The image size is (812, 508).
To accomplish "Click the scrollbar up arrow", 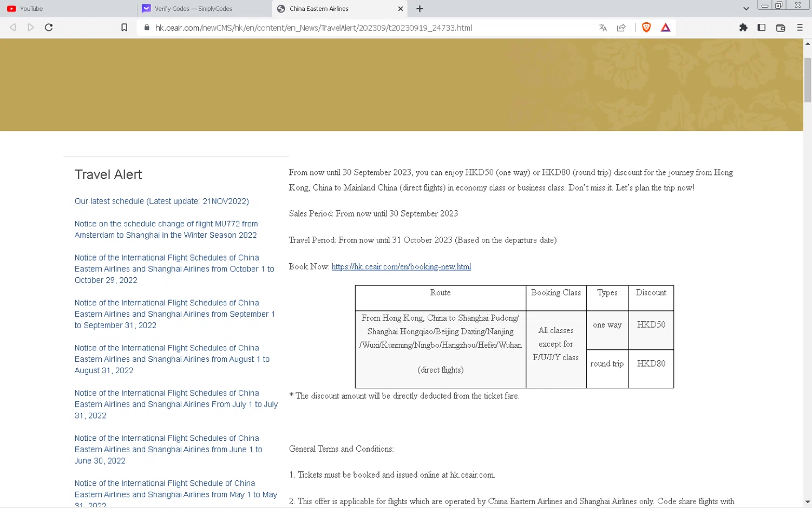I will [x=807, y=43].
